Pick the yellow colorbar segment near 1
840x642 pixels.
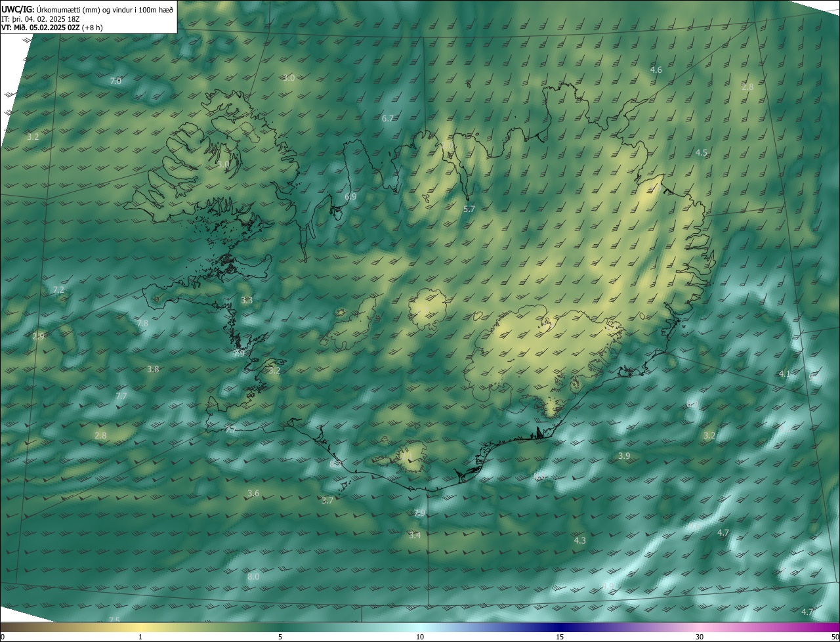pos(140,628)
